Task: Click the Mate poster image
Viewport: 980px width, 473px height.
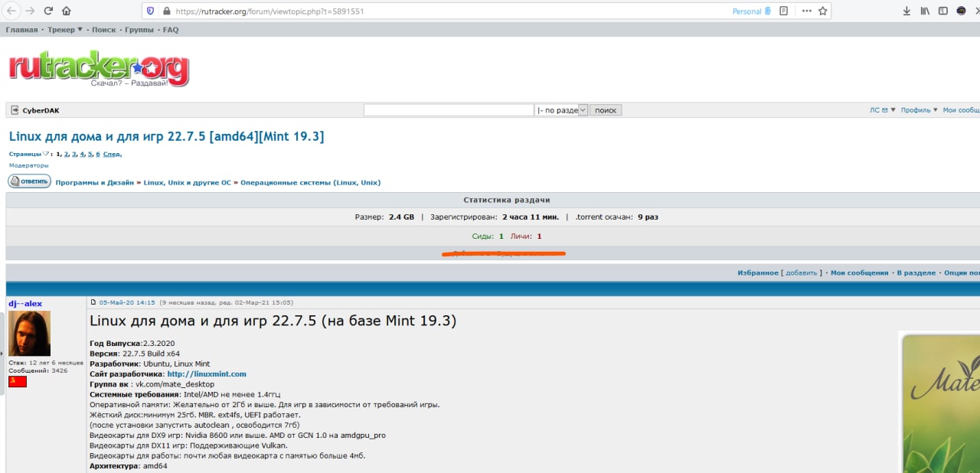Action: pos(940,402)
